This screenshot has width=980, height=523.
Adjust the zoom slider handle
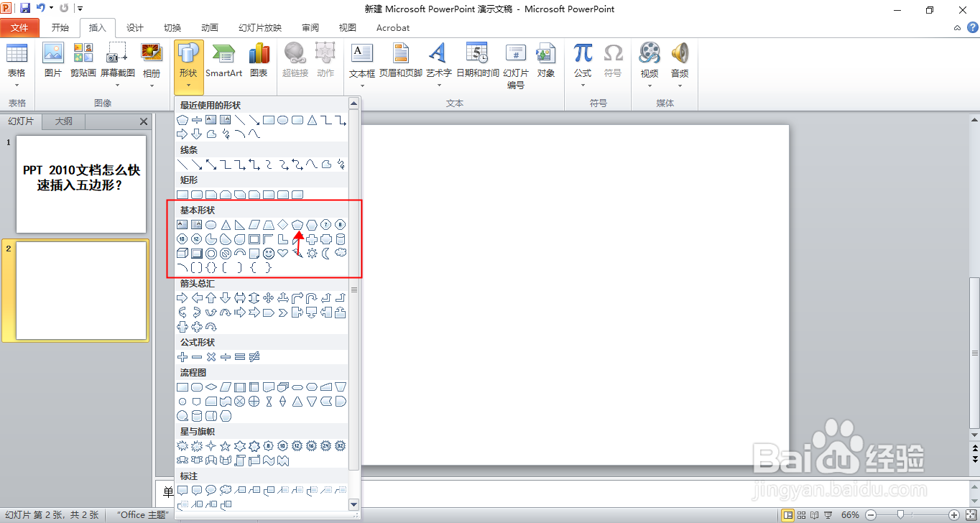[901, 514]
